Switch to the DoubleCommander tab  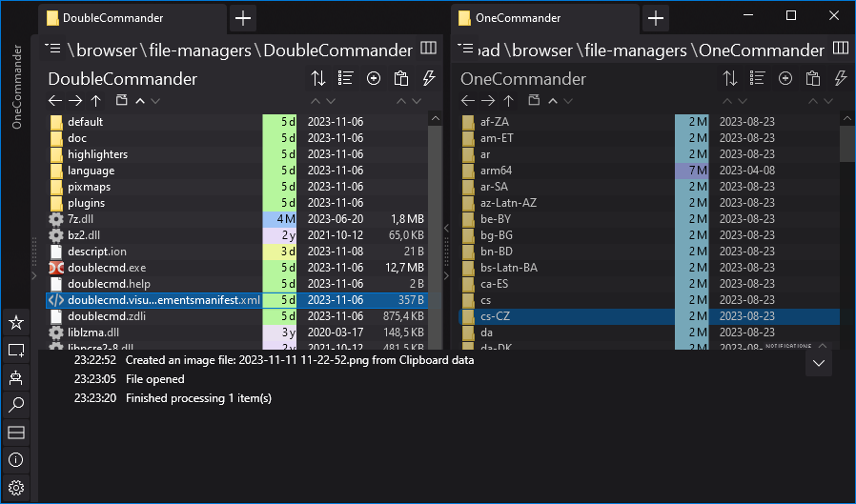112,18
